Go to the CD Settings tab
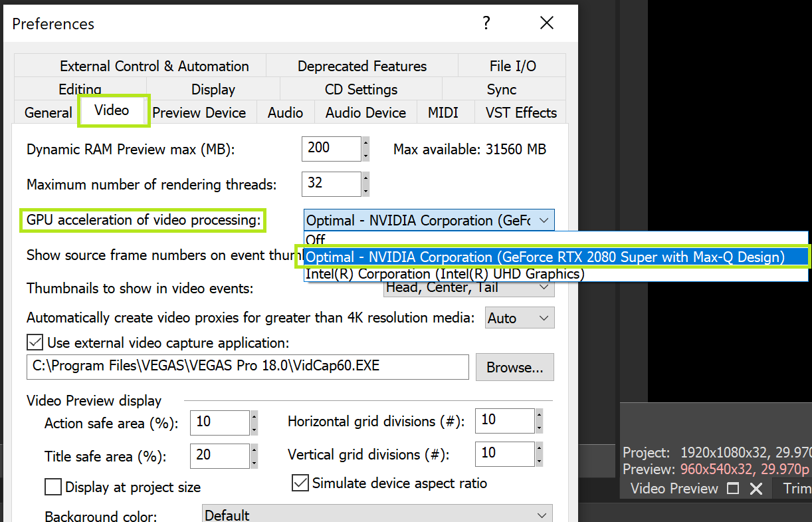 pos(361,89)
